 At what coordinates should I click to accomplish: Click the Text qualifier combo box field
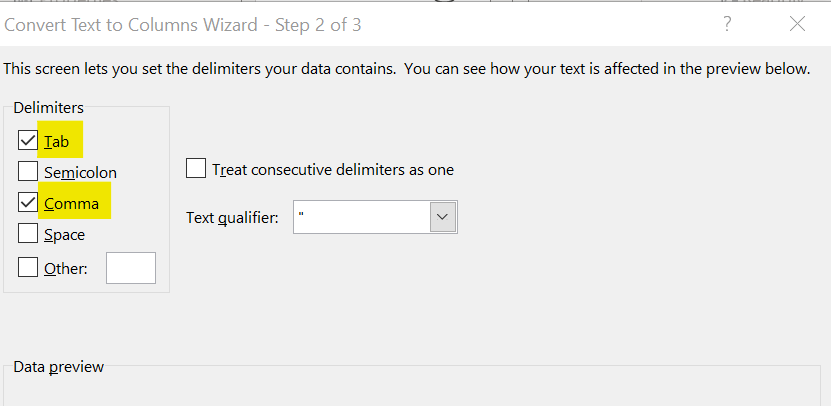point(361,217)
